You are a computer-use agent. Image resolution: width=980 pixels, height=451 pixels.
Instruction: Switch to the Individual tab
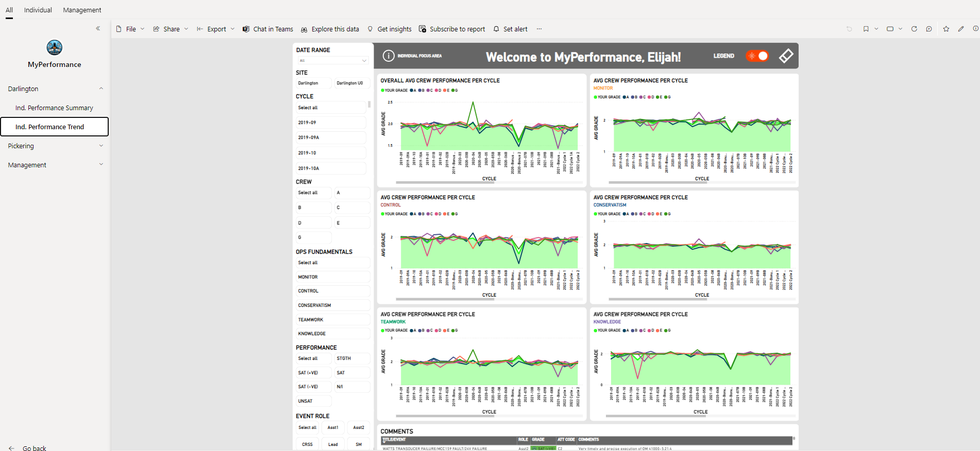click(38, 10)
